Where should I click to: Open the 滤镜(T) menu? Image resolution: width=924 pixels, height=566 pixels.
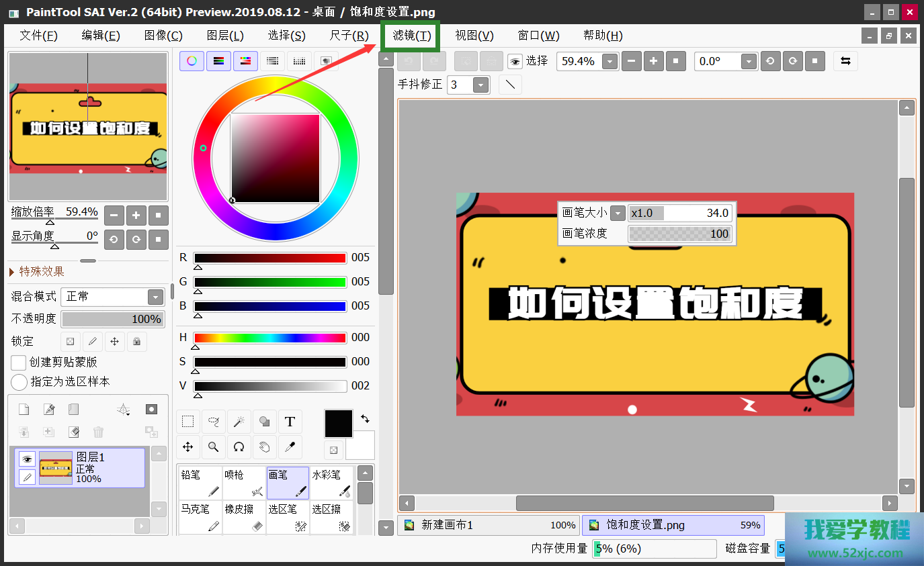click(411, 36)
